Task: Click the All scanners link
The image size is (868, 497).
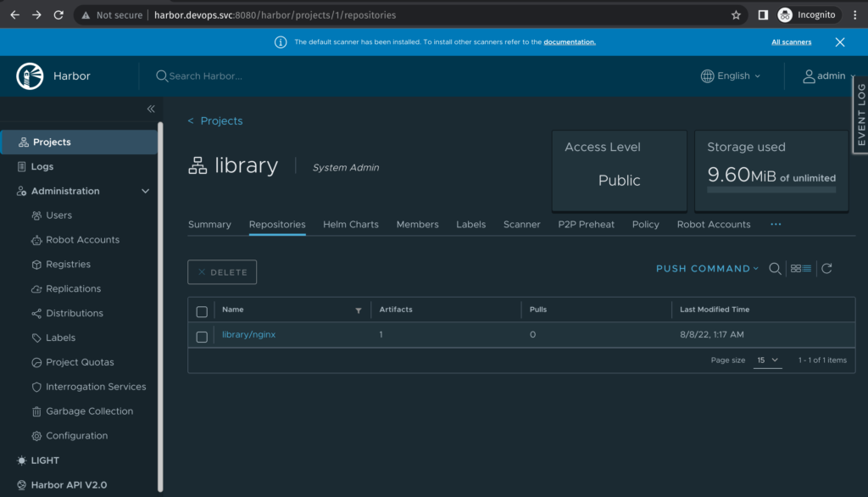Action: point(791,42)
